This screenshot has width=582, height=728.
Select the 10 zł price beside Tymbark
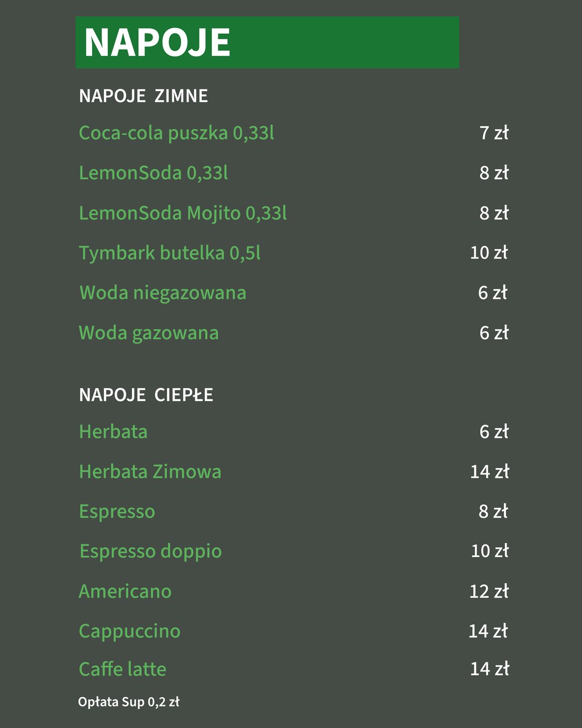[489, 252]
